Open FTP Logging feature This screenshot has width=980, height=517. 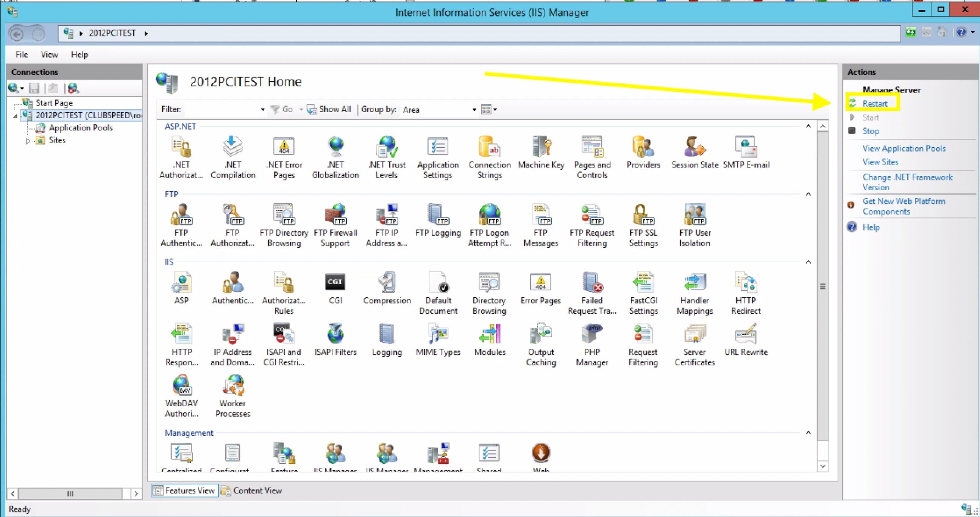click(438, 221)
